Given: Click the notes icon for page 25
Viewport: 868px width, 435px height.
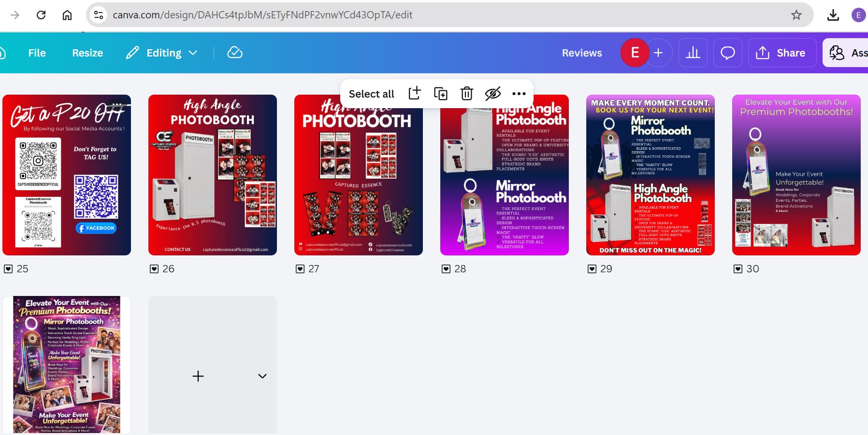Looking at the screenshot, I should coord(8,269).
